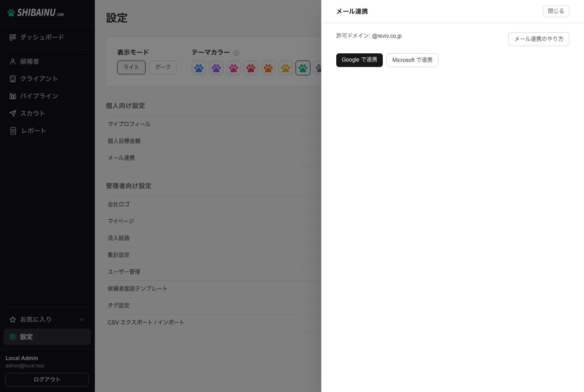584x392 pixels.
Task: Click the theme color info icon
Action: coord(236,53)
